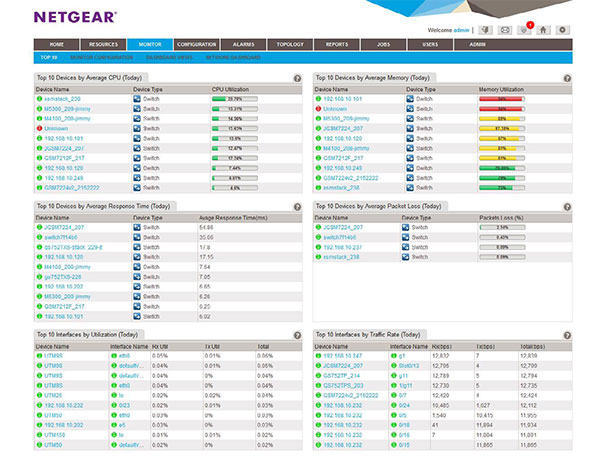Screen dimensions: 600x461
Task: Open help for Top 10 Interfaces by Utilization
Action: pos(297,336)
